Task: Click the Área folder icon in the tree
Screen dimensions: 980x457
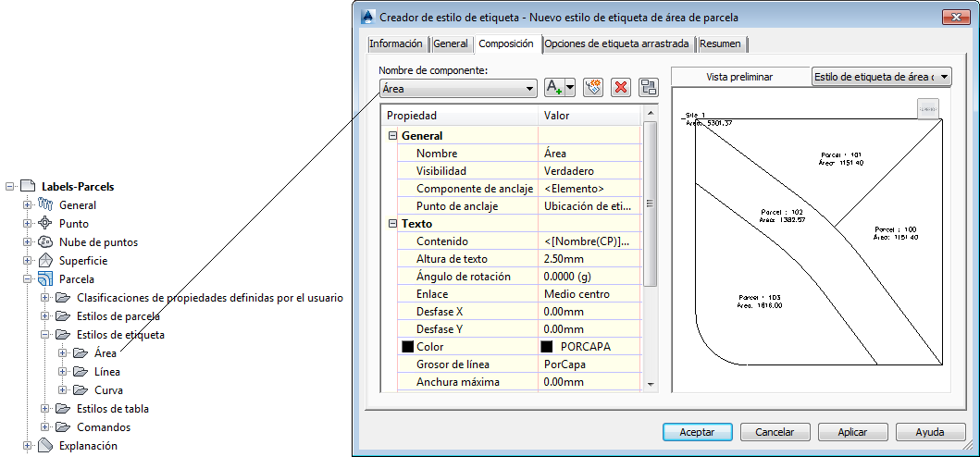Action: point(80,353)
